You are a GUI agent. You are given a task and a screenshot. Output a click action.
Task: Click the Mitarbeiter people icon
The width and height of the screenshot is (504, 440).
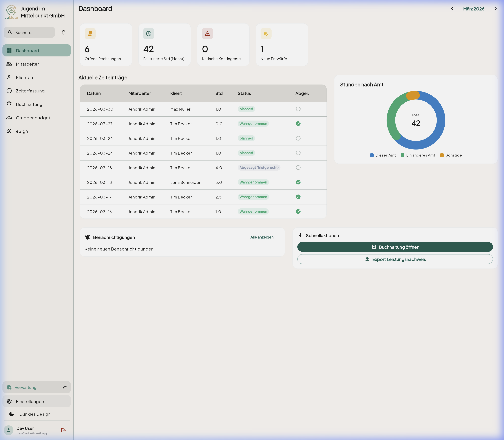tap(9, 64)
